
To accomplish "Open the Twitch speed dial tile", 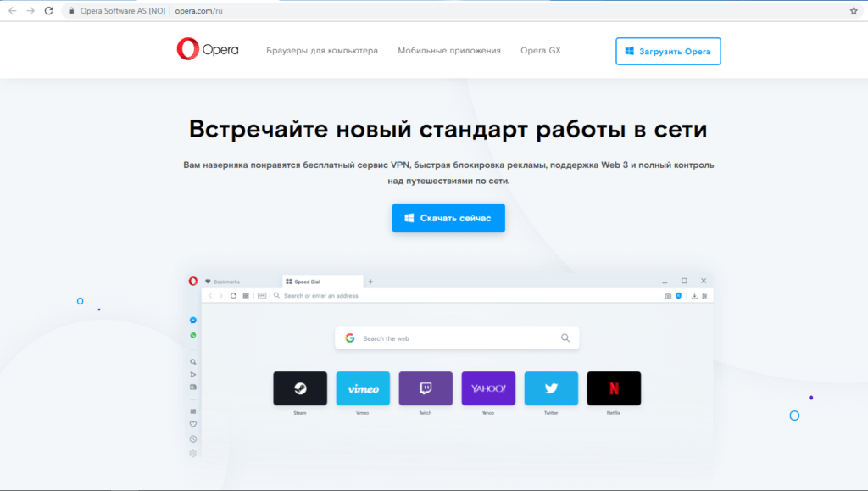I will [x=426, y=388].
